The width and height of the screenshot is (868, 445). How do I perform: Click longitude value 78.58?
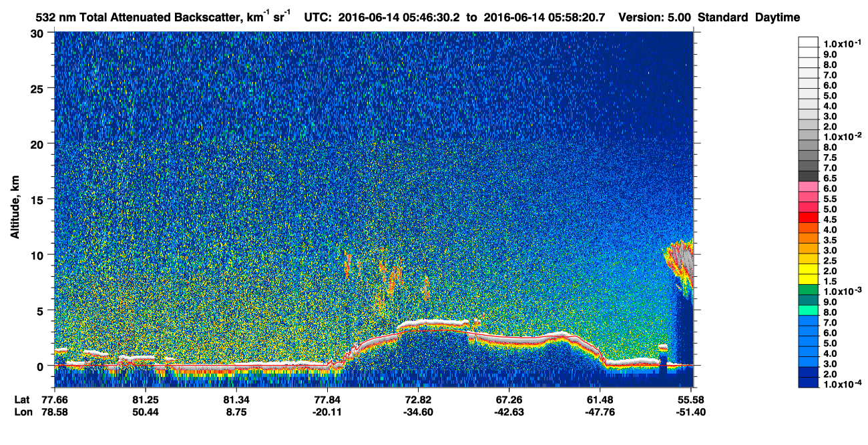point(54,412)
